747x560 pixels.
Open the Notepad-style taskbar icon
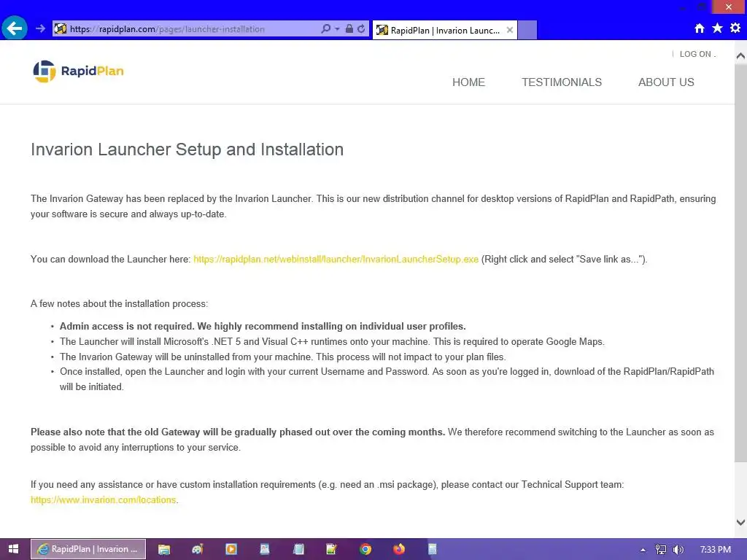pos(298,549)
